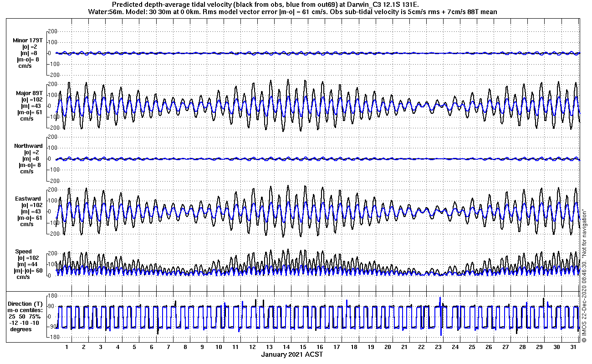Click the "January 2021 ACST" axis title
Viewport: 592px width, 364px height.
click(x=292, y=354)
